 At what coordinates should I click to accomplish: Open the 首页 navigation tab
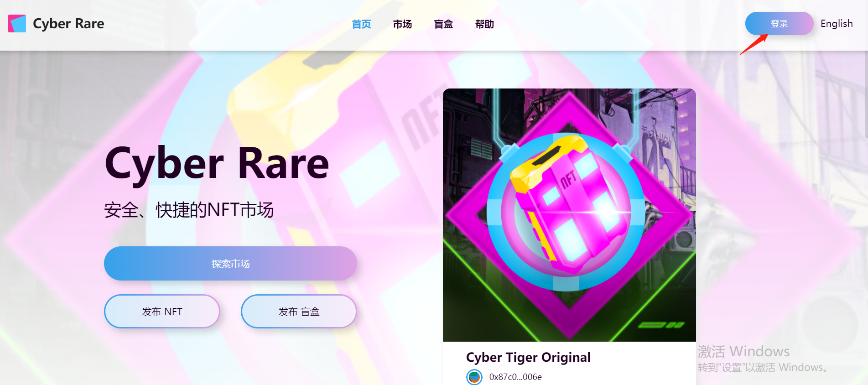(361, 24)
